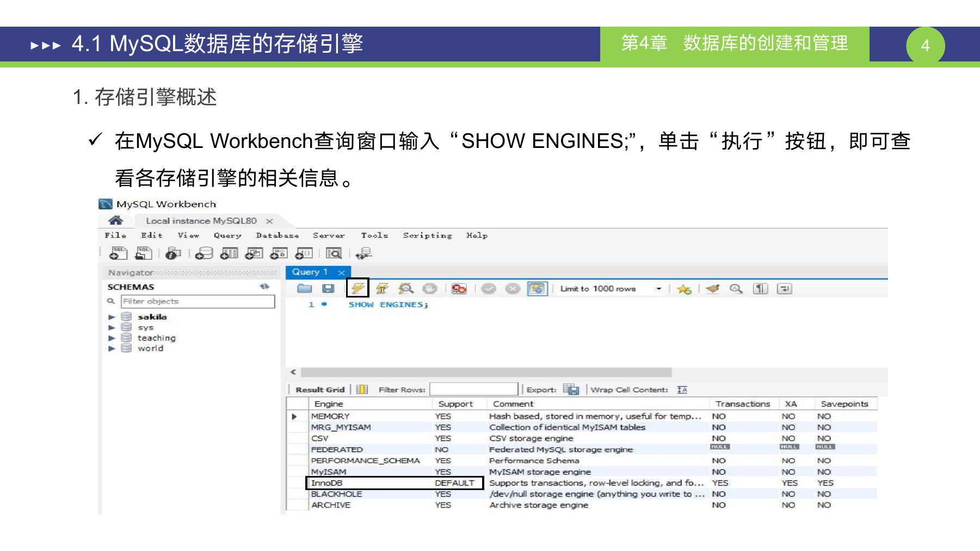Open the Database menu
The image size is (980, 551).
[x=278, y=235]
